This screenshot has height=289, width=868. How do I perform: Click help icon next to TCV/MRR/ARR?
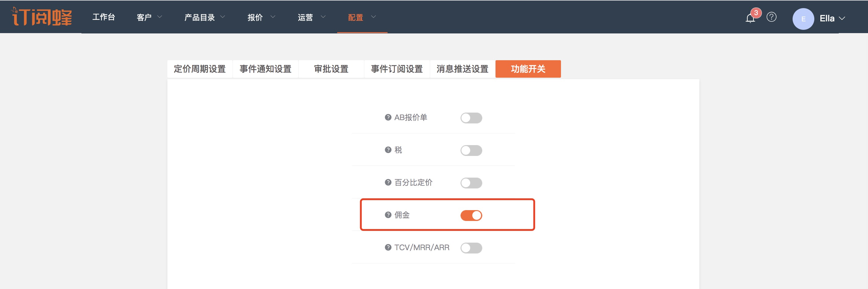click(388, 248)
